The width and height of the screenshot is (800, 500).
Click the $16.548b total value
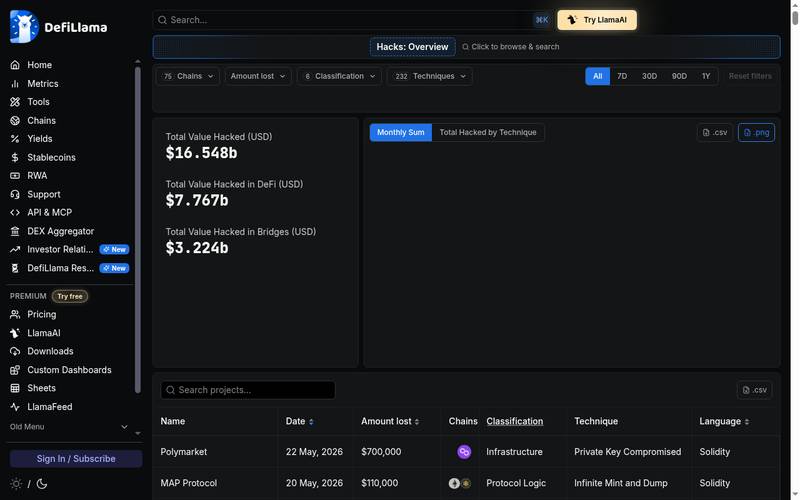[202, 153]
